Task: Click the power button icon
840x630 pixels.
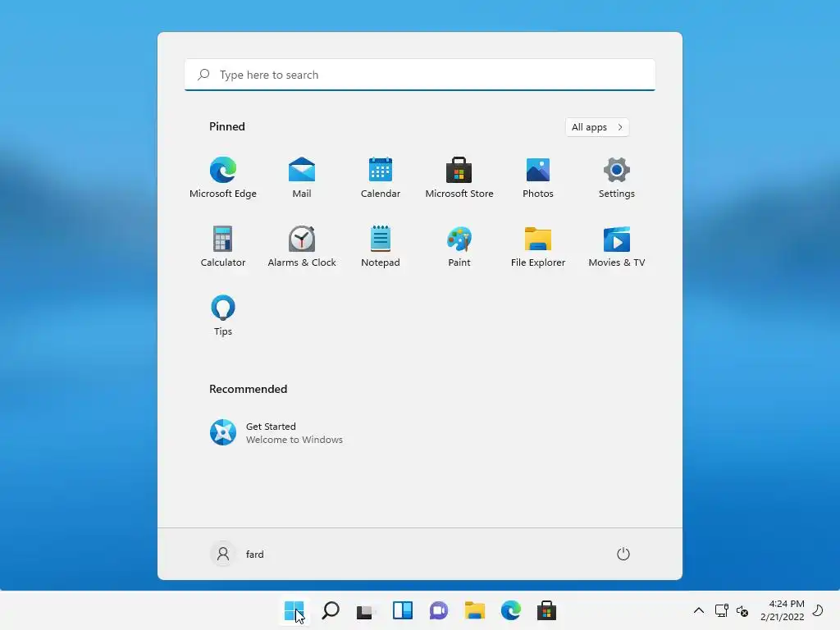Action: 623,554
